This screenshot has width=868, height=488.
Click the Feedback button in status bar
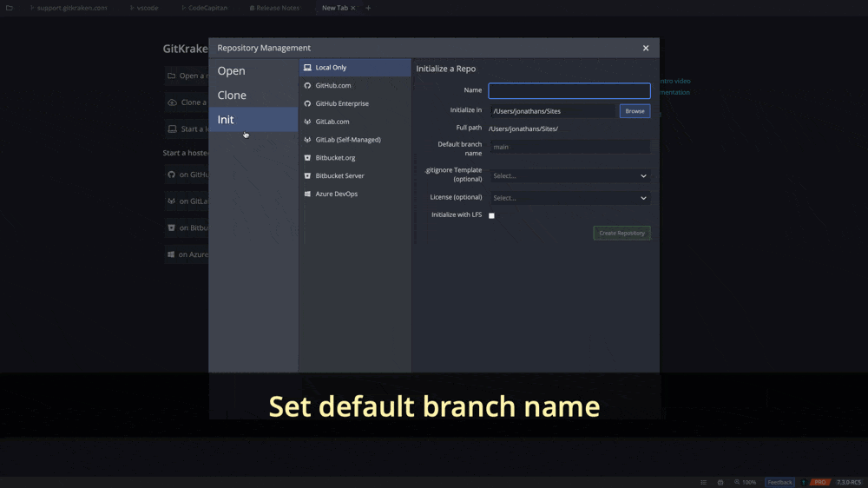[x=779, y=482]
